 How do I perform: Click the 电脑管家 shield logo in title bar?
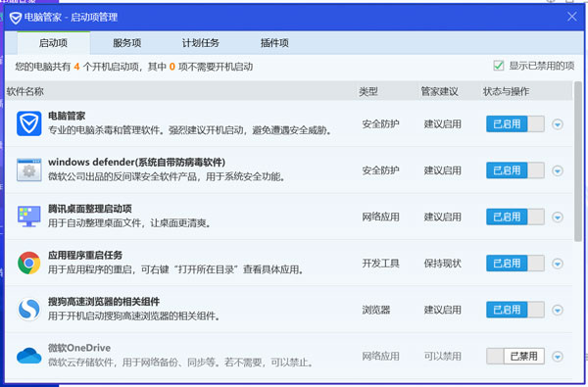16,18
